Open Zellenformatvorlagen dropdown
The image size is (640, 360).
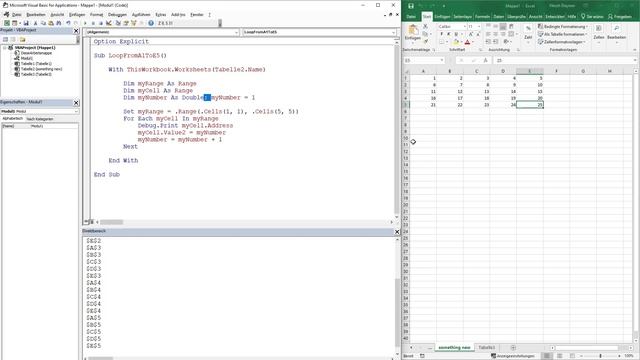[x=562, y=42]
